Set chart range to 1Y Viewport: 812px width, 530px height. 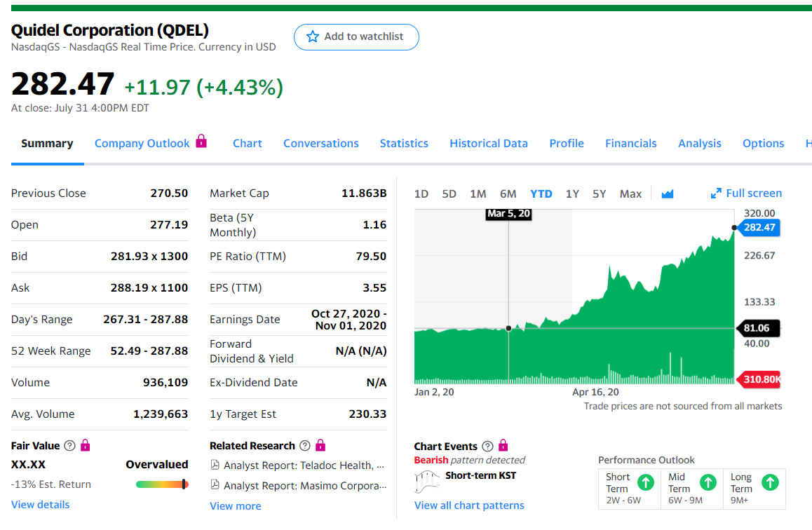click(572, 193)
